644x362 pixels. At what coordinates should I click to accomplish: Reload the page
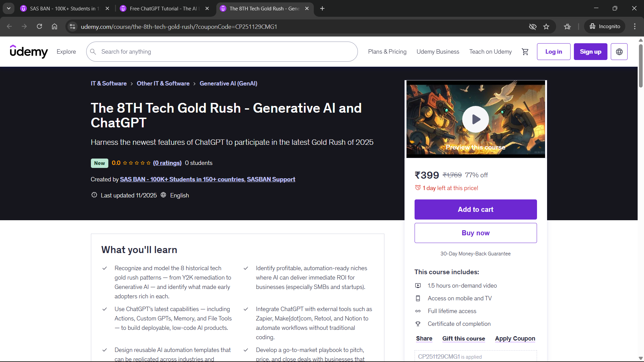click(39, 26)
